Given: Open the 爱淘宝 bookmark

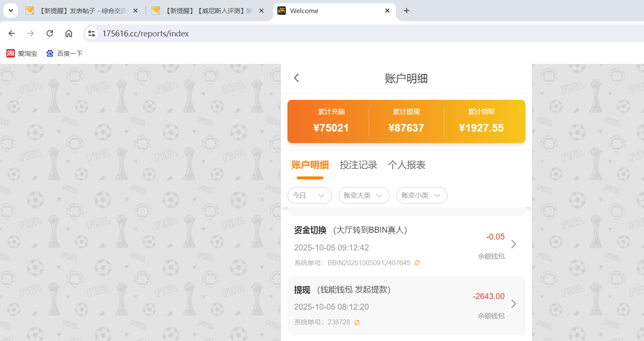Looking at the screenshot, I should coord(22,53).
